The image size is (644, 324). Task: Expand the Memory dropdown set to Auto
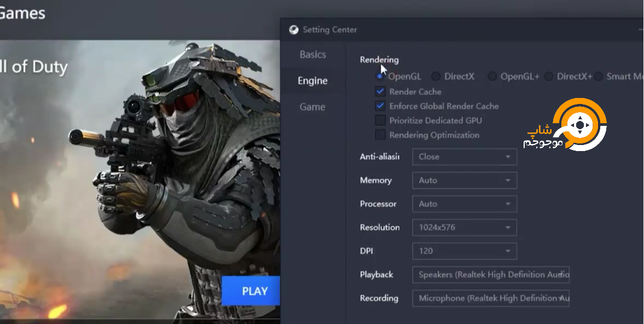click(465, 180)
